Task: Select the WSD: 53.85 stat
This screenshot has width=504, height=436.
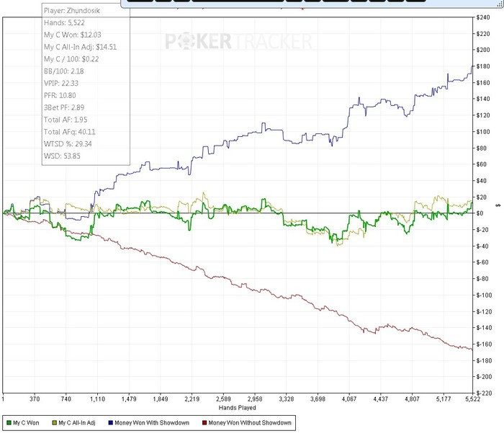Action: click(x=62, y=156)
